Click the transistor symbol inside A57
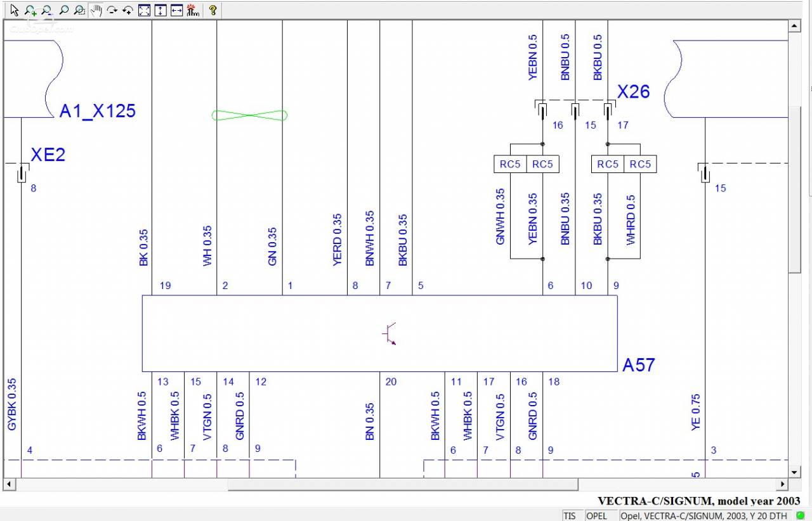 (x=390, y=333)
